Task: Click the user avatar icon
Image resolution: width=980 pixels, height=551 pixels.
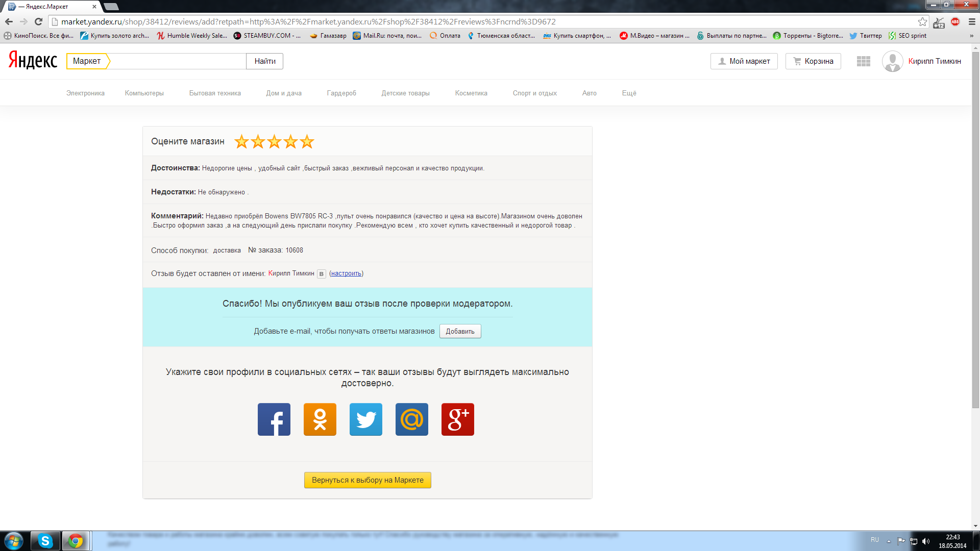Action: (x=892, y=61)
